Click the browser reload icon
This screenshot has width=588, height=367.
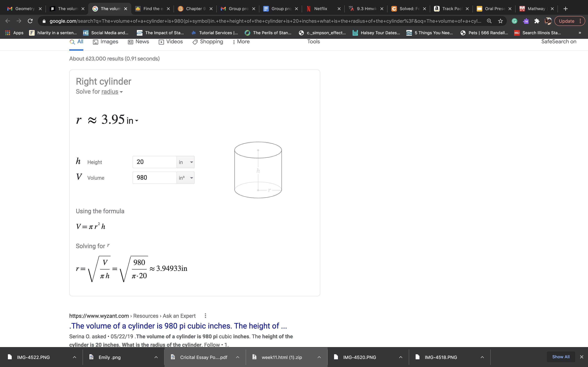30,21
